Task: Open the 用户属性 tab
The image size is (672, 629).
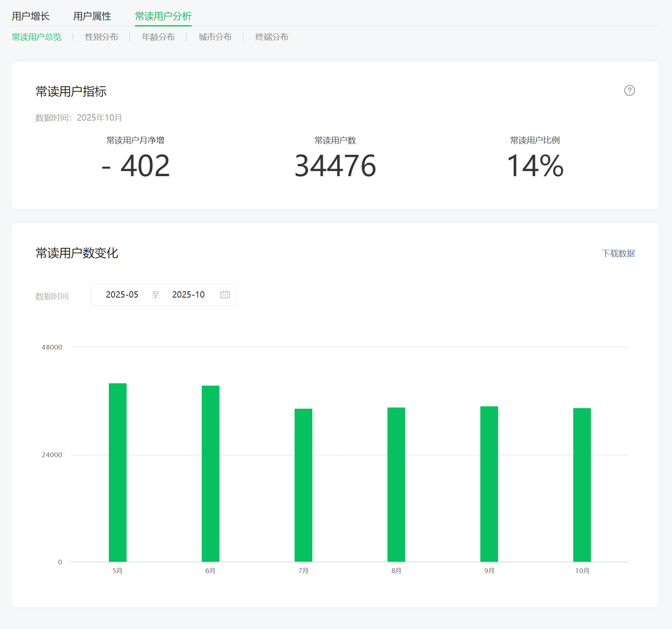Action: [x=92, y=16]
